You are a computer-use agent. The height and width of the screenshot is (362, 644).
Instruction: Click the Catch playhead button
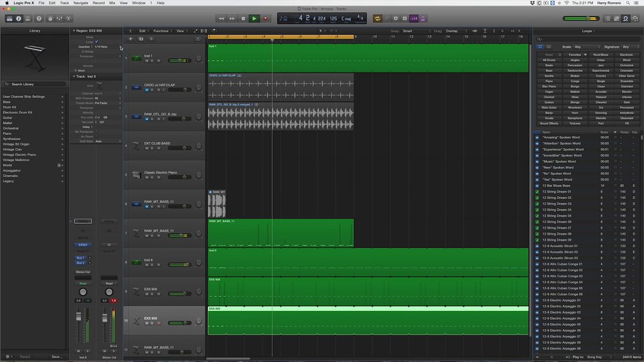click(x=214, y=31)
